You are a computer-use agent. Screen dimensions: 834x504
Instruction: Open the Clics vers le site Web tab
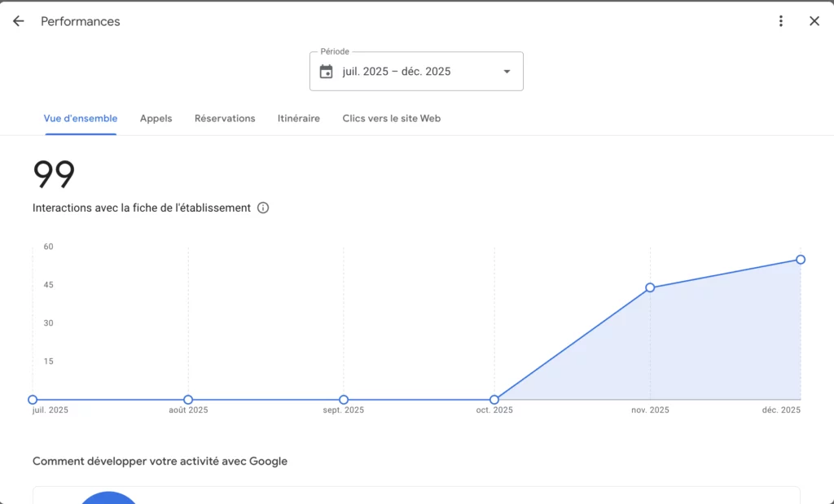coord(391,118)
